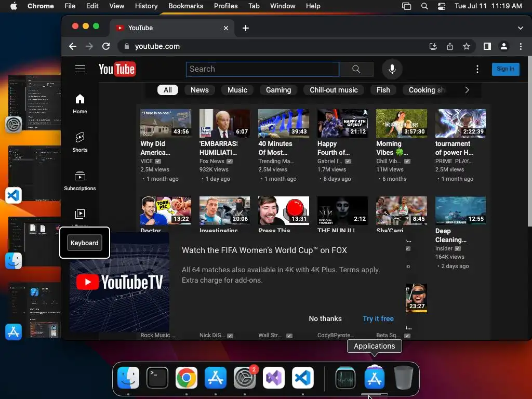532x399 pixels.
Task: Open Morning Vibes video thumbnail
Action: tap(402, 123)
